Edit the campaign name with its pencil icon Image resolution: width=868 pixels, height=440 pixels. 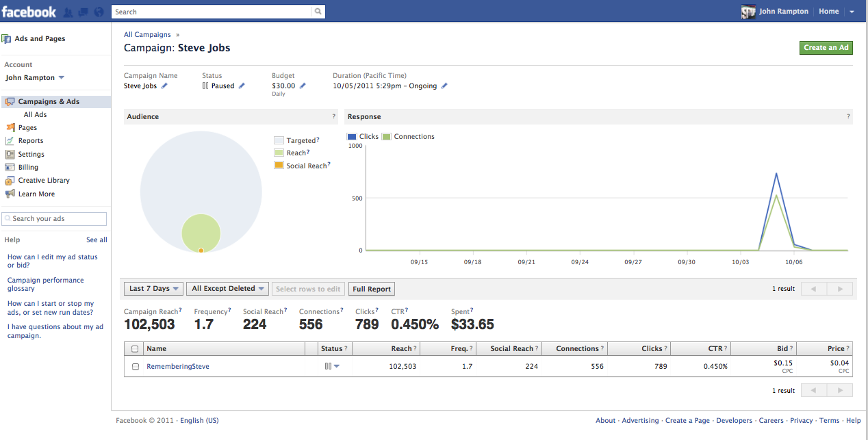tap(164, 86)
